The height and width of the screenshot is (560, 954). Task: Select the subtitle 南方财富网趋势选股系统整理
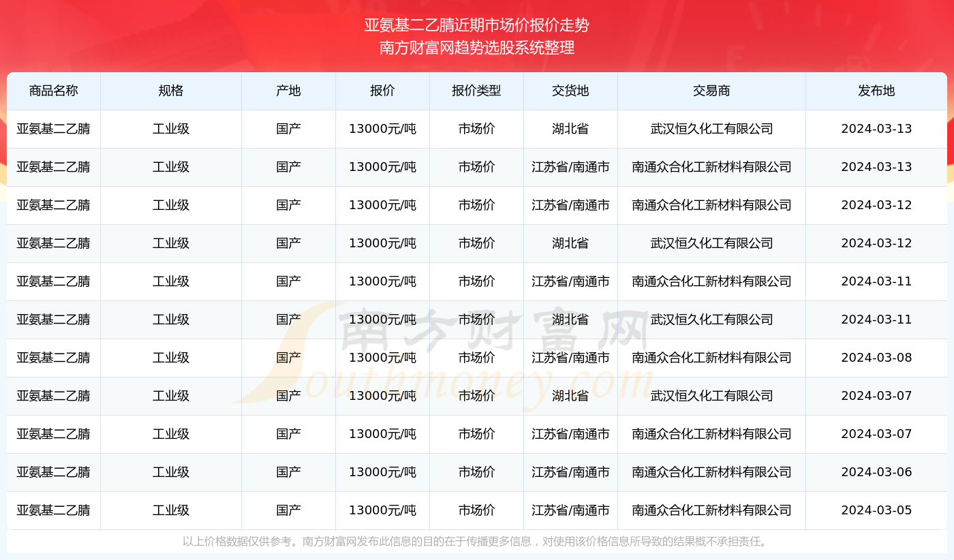(477, 48)
